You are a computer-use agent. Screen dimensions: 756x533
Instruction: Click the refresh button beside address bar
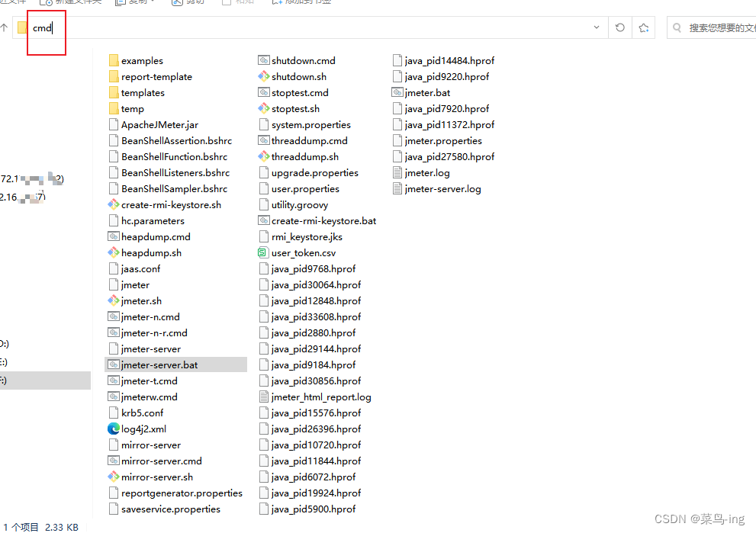tap(620, 28)
